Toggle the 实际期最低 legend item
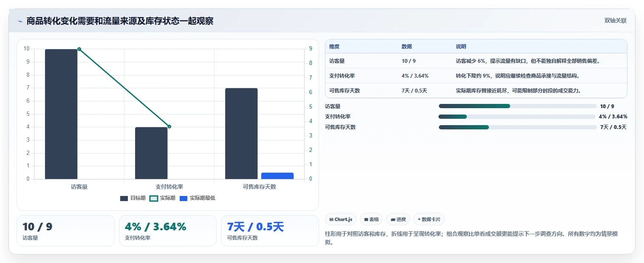Viewport: 644px width, 263px height. tap(198, 198)
